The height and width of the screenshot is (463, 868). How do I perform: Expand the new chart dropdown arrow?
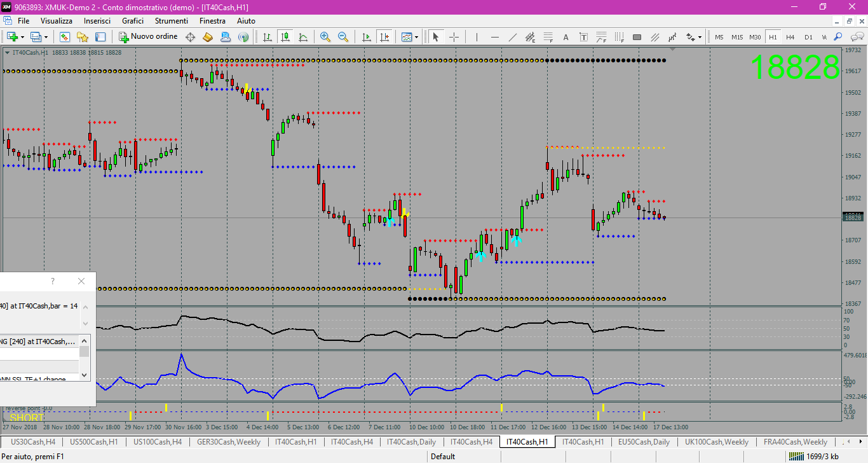tap(22, 37)
